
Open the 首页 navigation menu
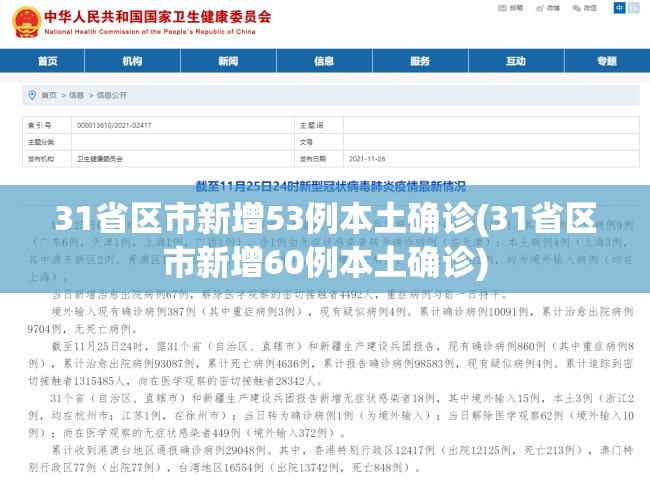(x=48, y=61)
